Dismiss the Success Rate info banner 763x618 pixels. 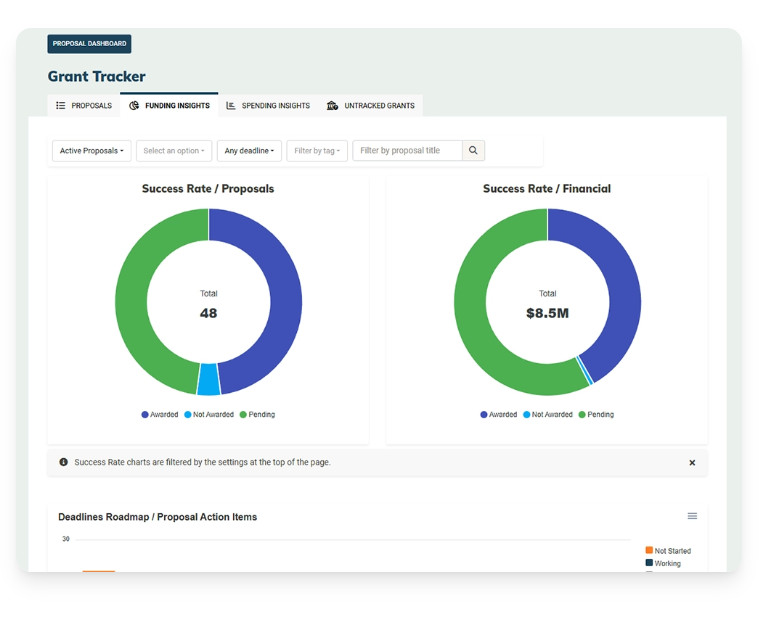tap(692, 462)
